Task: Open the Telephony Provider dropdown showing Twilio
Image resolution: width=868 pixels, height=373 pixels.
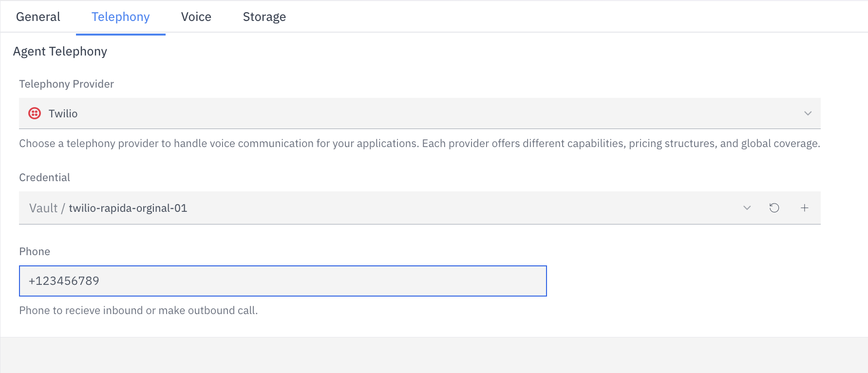Action: (x=420, y=113)
